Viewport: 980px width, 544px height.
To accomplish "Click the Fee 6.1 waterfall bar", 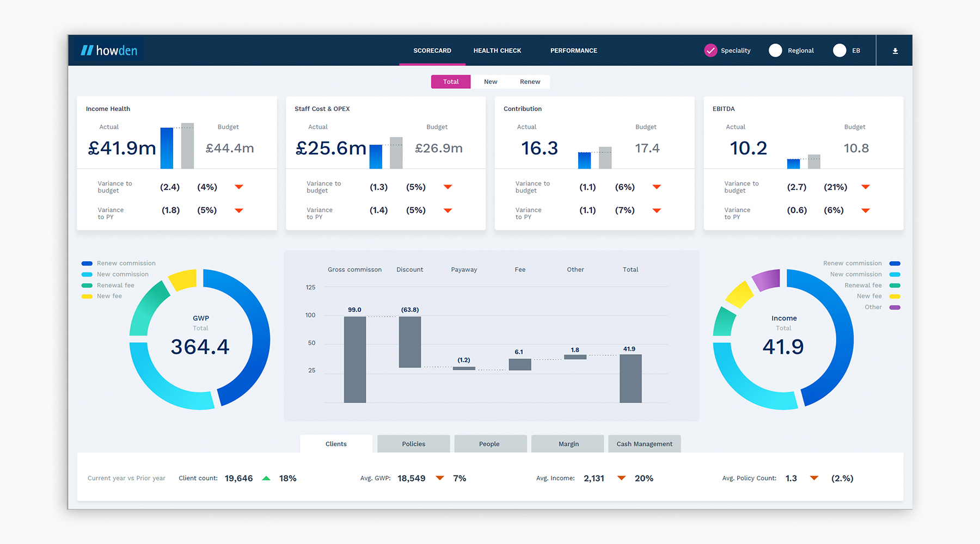I will point(520,364).
